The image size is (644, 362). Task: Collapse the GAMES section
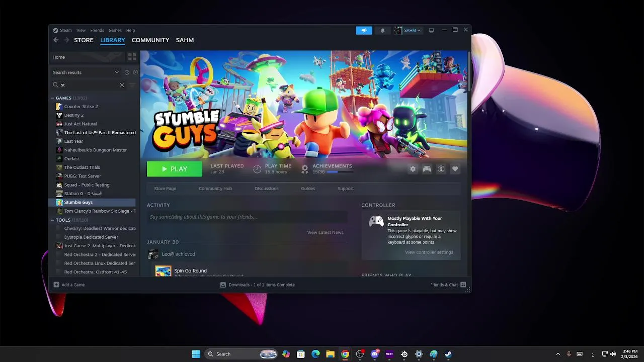[x=53, y=98]
